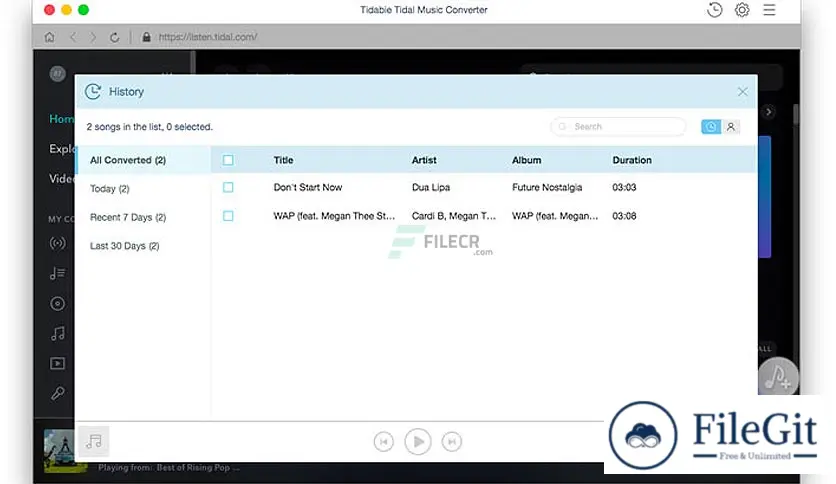The height and width of the screenshot is (484, 836).
Task: Open the Tidal Videos sidebar item
Action: pyautogui.click(x=62, y=179)
